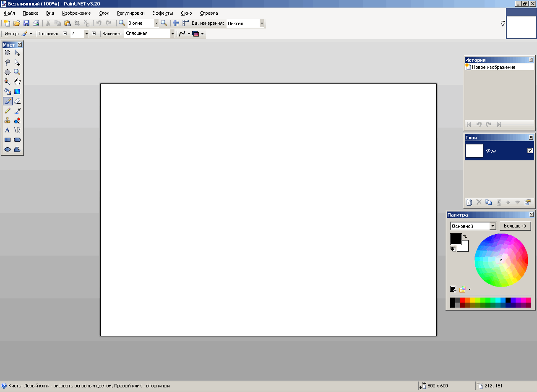This screenshot has height=392, width=537.
Task: Open the Заливка fill style dropdown
Action: pos(172,34)
